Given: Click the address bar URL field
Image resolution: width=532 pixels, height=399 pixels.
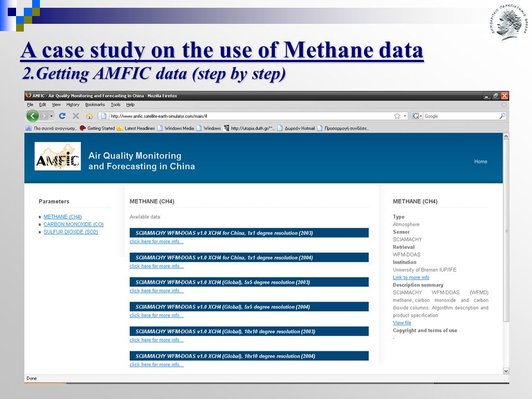Looking at the screenshot, I should click(x=251, y=116).
